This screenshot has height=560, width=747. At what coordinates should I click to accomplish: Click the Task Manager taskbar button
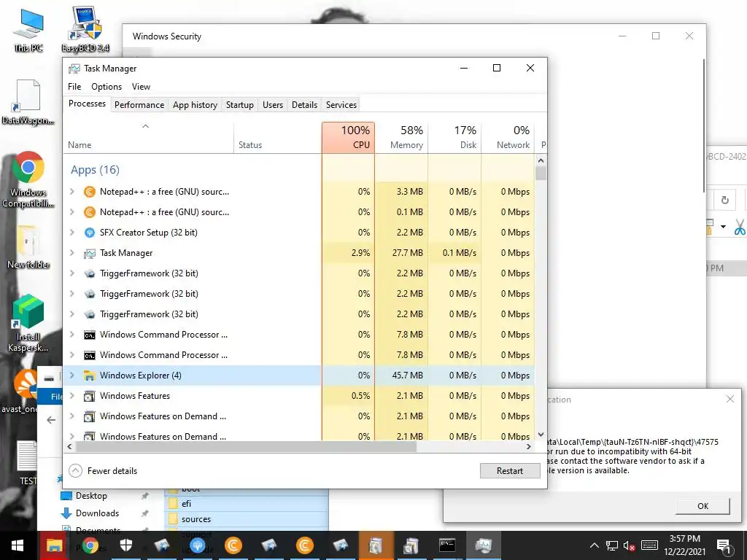pos(483,545)
